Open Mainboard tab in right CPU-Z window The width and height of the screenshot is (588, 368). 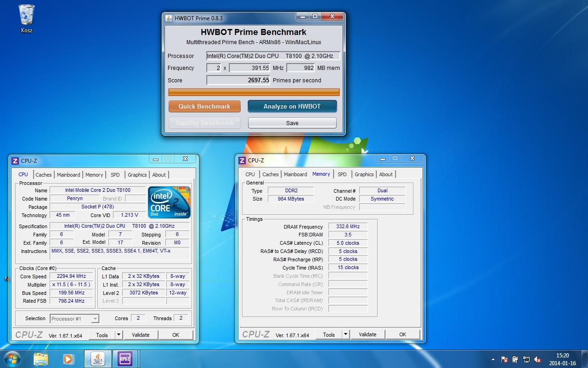[x=295, y=174]
